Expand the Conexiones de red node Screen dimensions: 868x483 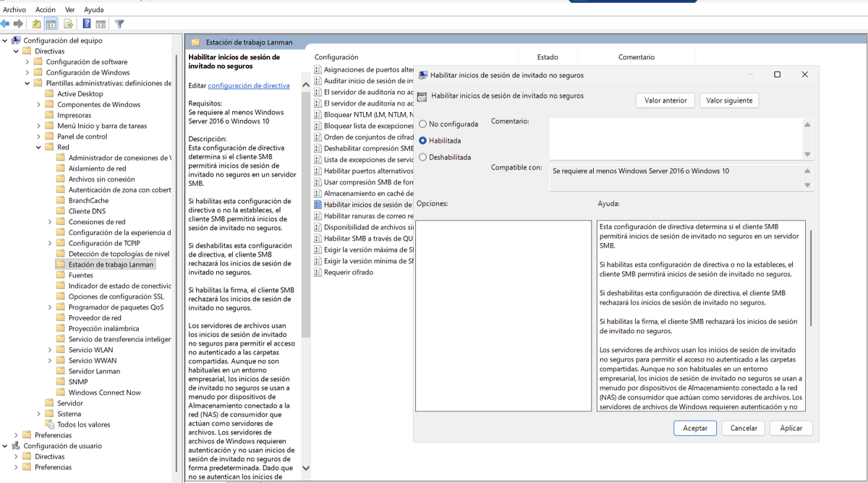pyautogui.click(x=50, y=222)
